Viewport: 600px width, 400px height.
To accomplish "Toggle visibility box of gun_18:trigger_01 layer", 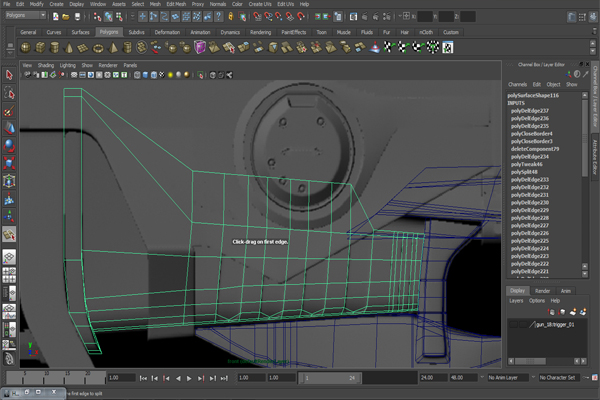I will [x=514, y=325].
